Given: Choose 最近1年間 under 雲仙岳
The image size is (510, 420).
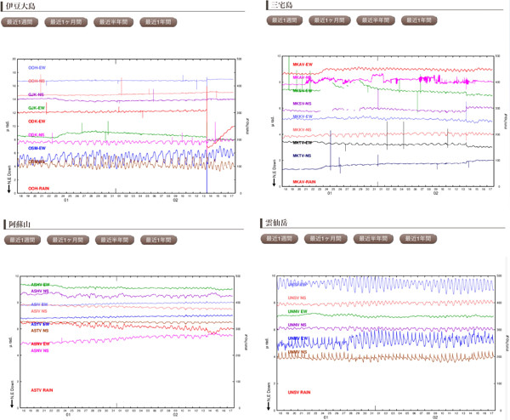Looking at the screenshot, I should (x=417, y=238).
